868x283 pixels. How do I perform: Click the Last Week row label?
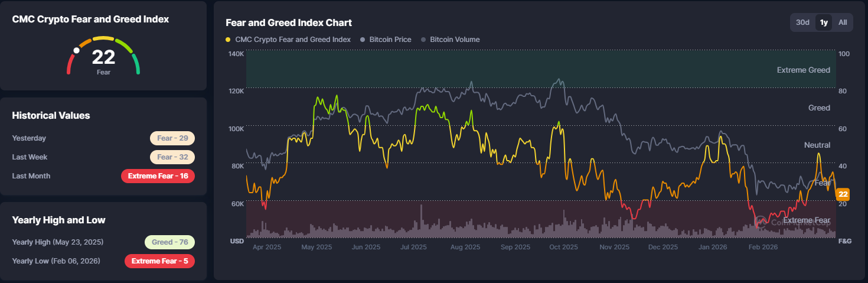[x=30, y=157]
